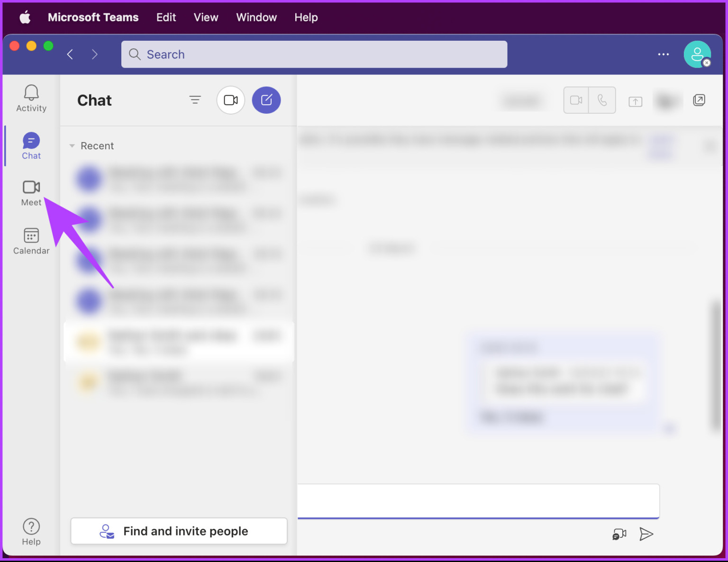The height and width of the screenshot is (562, 728).
Task: Click Find and invite people
Action: pos(179,531)
